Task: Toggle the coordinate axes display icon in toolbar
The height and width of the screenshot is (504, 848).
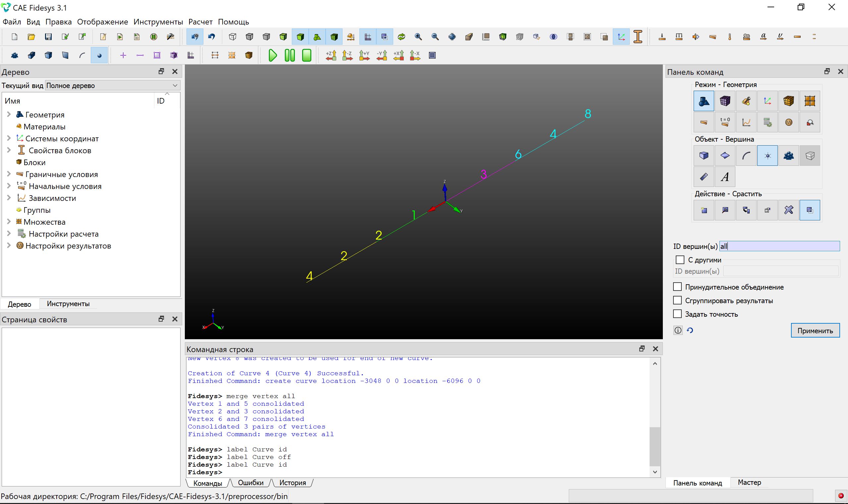Action: [621, 37]
